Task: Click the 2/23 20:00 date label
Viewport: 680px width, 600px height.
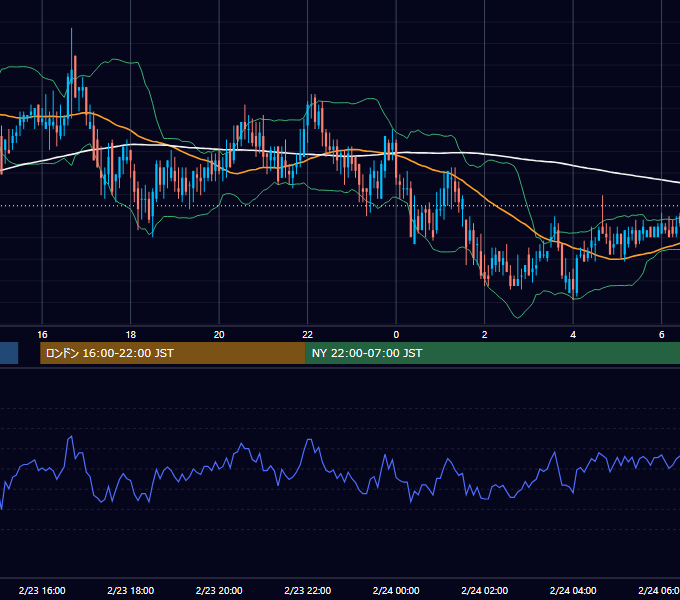Action: pyautogui.click(x=219, y=590)
